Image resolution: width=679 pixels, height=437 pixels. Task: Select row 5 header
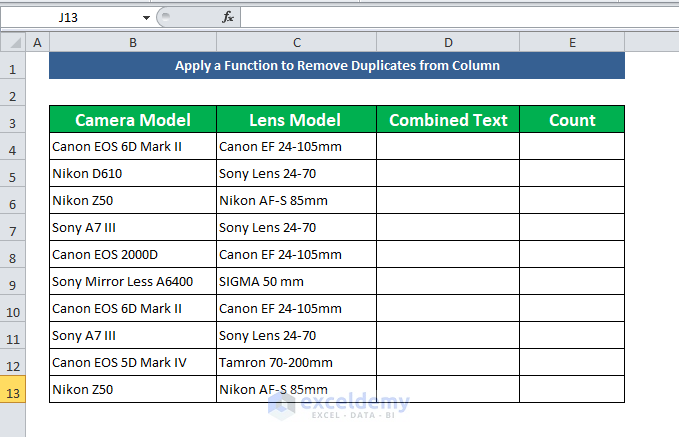tap(13, 173)
